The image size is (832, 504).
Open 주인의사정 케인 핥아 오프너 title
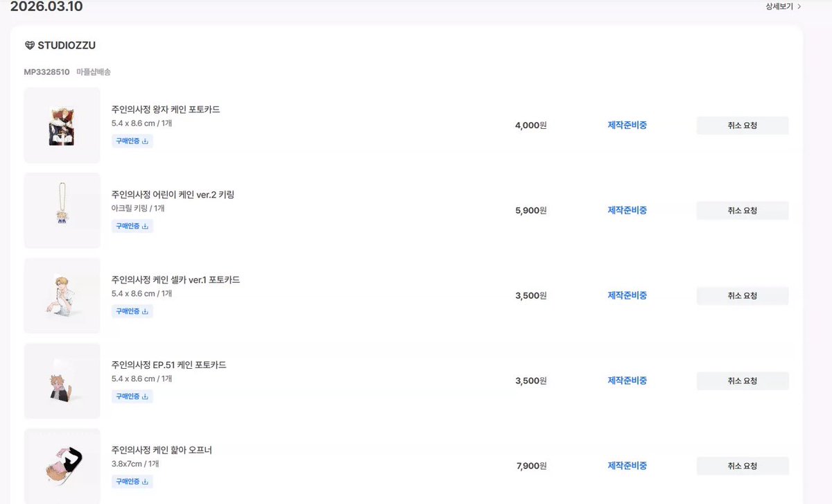(x=162, y=450)
